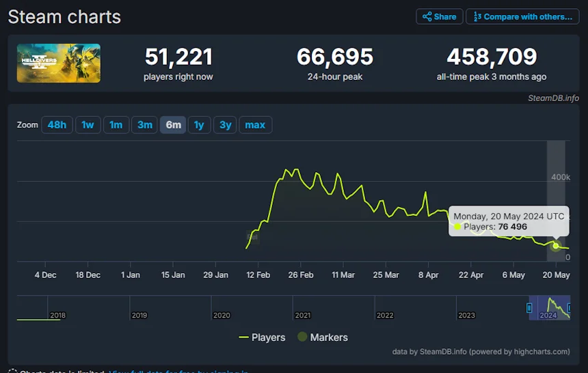Click the 66,695 24-hour peak figure
588x373 pixels.
pyautogui.click(x=335, y=57)
